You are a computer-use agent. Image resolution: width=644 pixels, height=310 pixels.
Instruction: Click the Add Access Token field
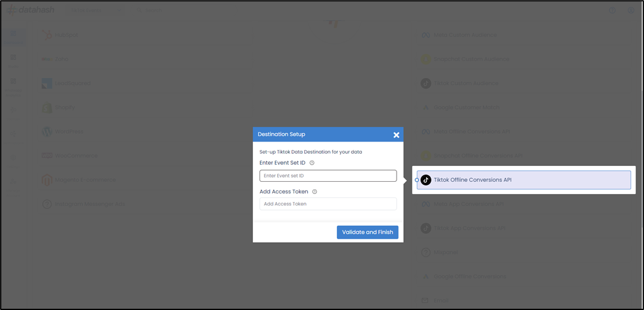click(328, 204)
